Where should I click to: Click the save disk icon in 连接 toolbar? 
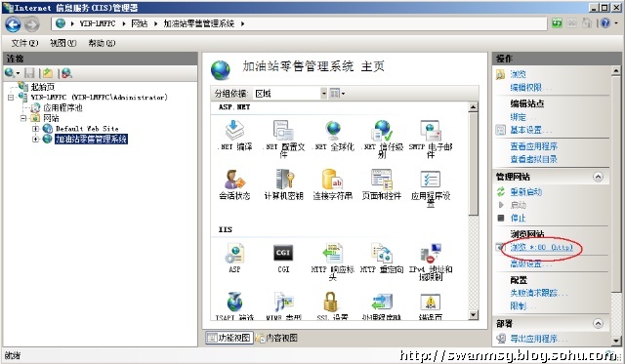coord(30,73)
